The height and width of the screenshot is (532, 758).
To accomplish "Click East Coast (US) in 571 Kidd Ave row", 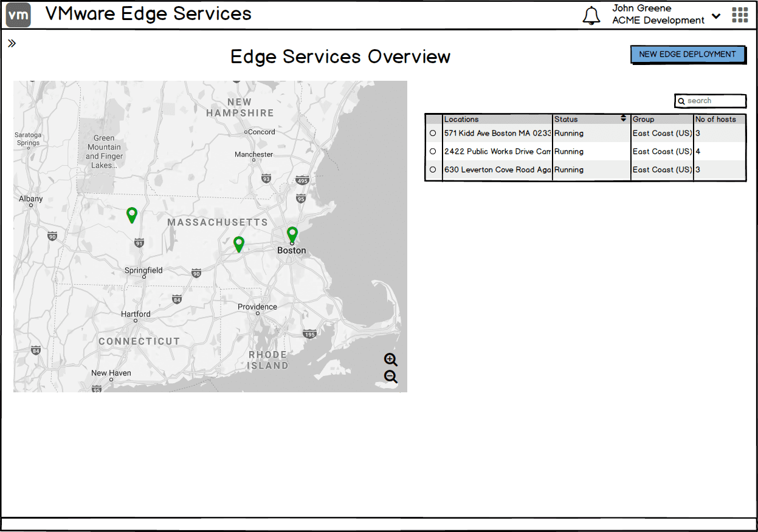I will [x=663, y=133].
